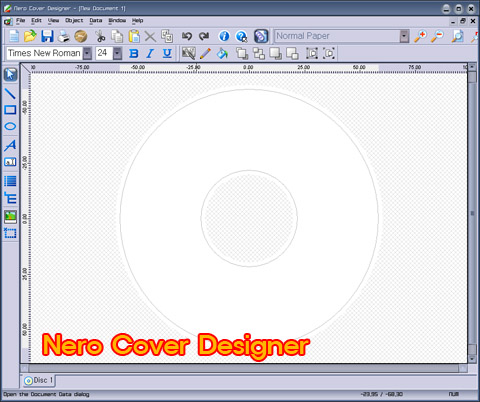The height and width of the screenshot is (402, 480).
Task: Click into the font name field
Action: click(x=44, y=53)
